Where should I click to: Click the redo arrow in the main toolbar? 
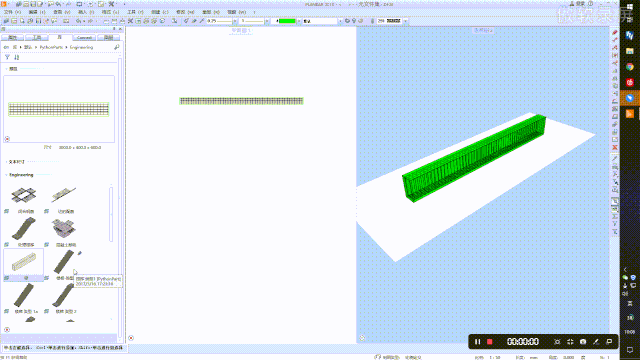pos(90,21)
